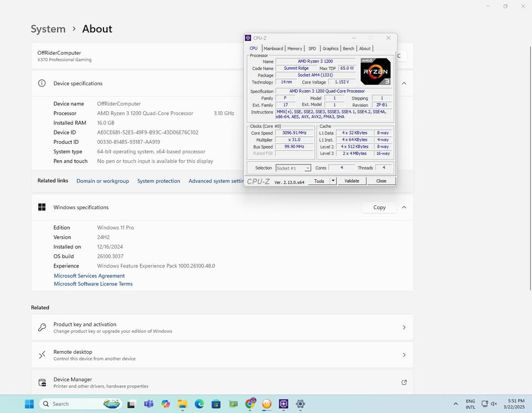Click the ENG INTL language indicator

pos(470,404)
